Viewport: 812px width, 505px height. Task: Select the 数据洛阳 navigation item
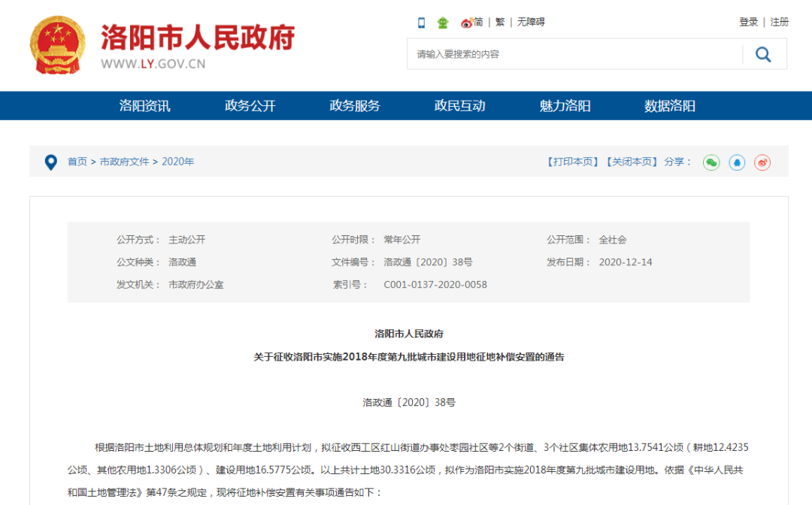[669, 106]
